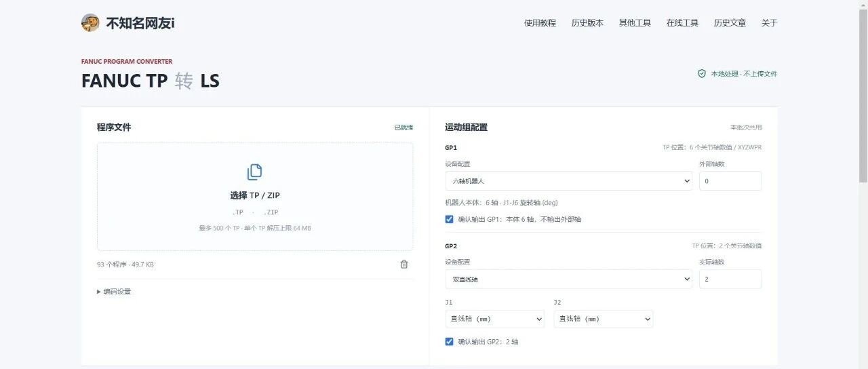
Task: Click 本地处理 · 不上传文件 text
Action: point(744,74)
